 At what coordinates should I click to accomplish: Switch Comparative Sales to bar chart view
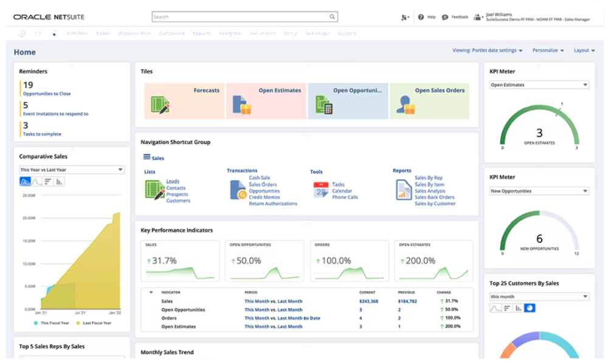click(58, 181)
